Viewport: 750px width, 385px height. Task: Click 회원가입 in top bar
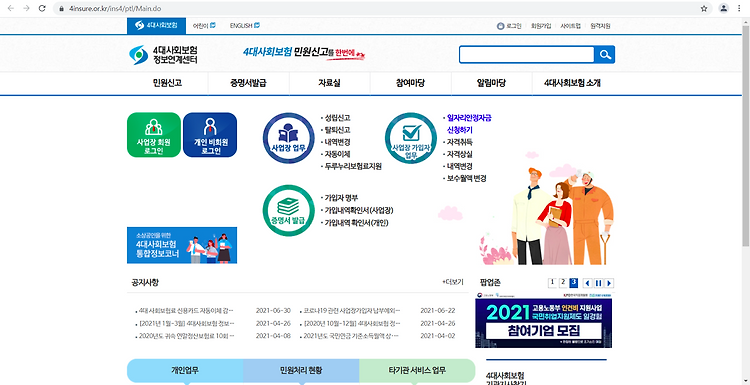pyautogui.click(x=541, y=26)
